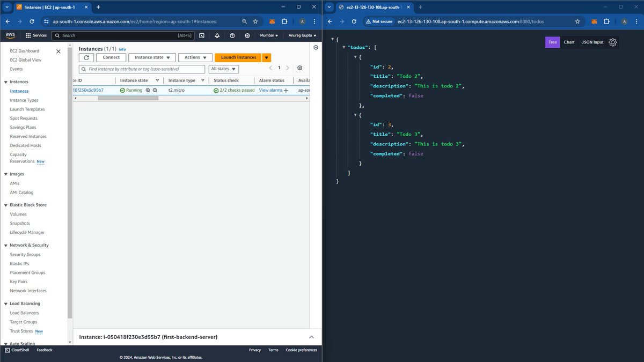The width and height of the screenshot is (644, 362).
Task: Go back in the AWS console browser
Action: click(8, 21)
